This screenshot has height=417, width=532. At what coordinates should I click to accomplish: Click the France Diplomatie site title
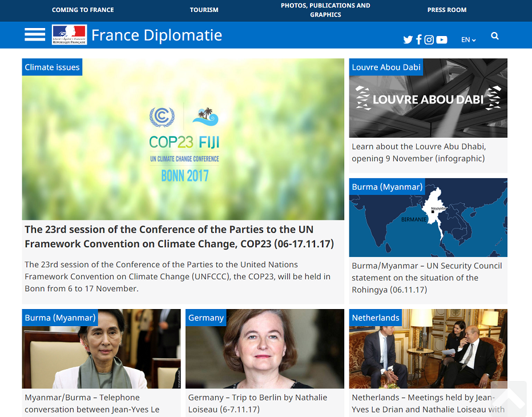(x=157, y=35)
